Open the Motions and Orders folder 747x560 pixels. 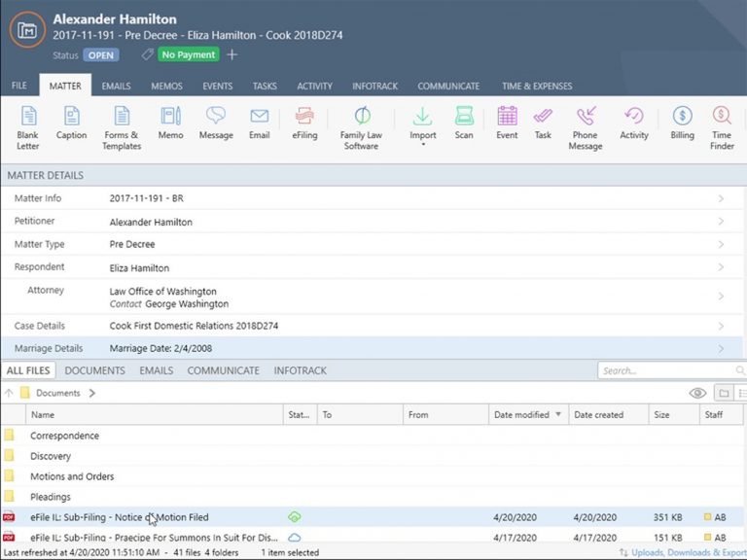point(72,476)
